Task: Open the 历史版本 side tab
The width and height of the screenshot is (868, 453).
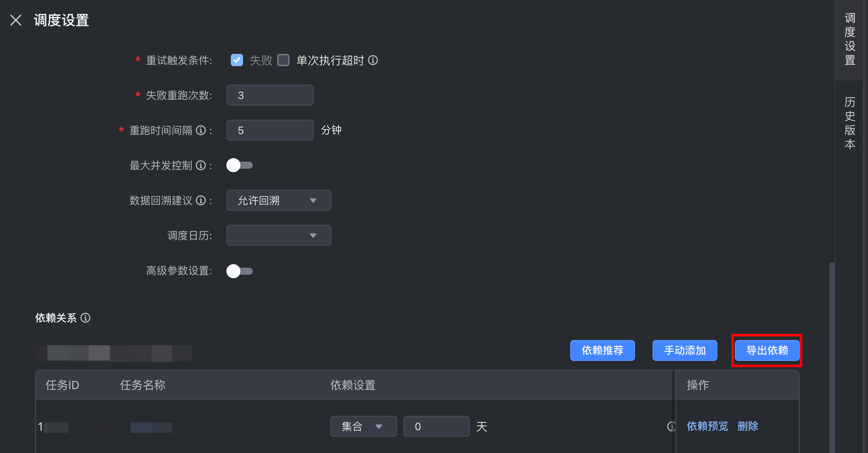Action: [x=850, y=123]
